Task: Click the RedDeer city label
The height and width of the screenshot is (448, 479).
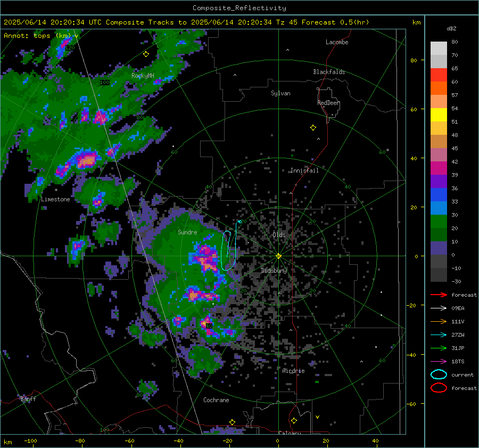Action: [x=328, y=103]
